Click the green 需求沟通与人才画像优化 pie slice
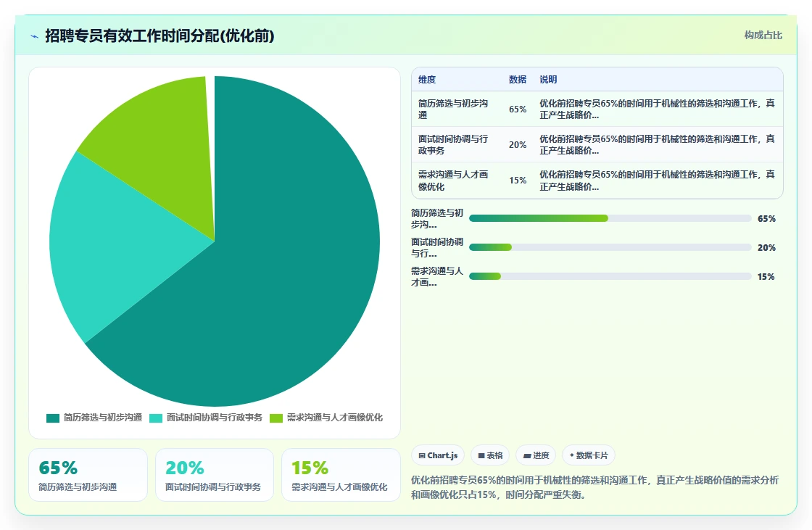The width and height of the screenshot is (812, 530). tap(160, 145)
